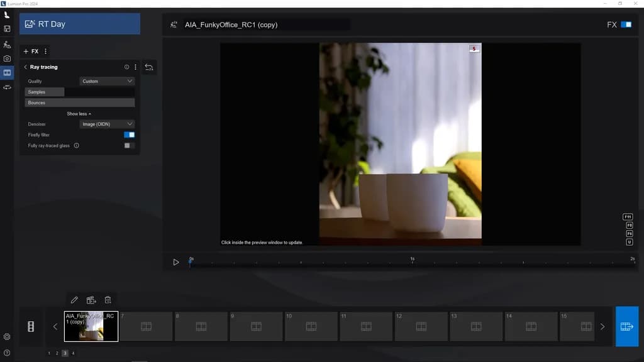
Task: Click the pencil edit clip icon
Action: point(74,300)
